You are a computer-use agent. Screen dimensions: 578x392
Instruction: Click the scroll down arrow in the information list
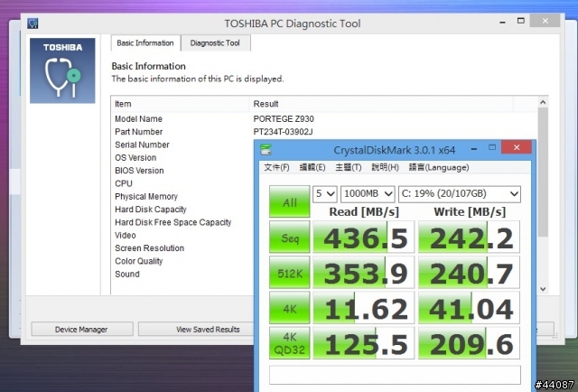543,289
